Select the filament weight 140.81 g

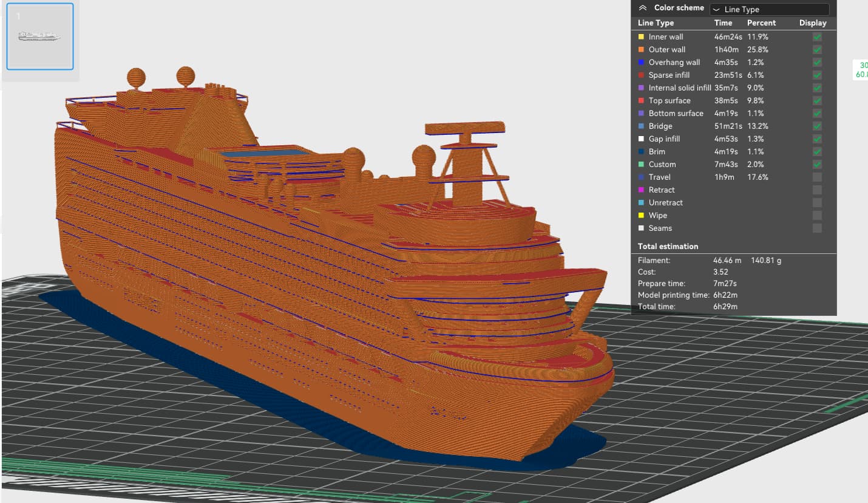(766, 260)
